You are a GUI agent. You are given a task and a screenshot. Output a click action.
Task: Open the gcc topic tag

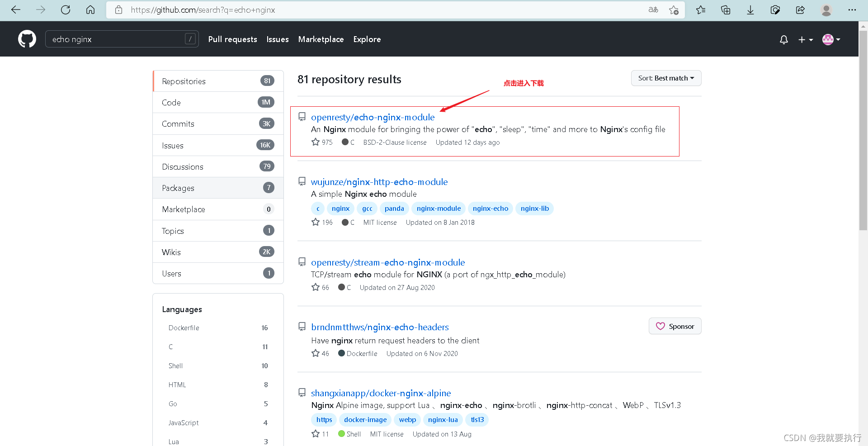point(367,209)
